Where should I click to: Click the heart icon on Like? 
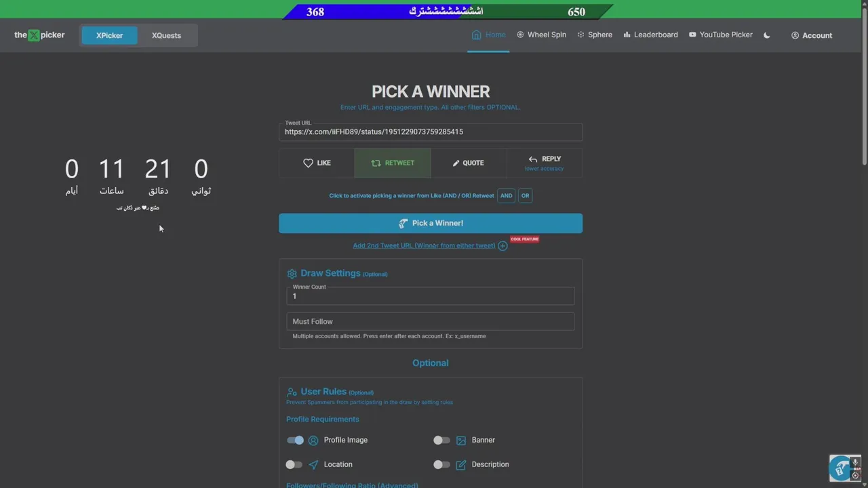308,163
